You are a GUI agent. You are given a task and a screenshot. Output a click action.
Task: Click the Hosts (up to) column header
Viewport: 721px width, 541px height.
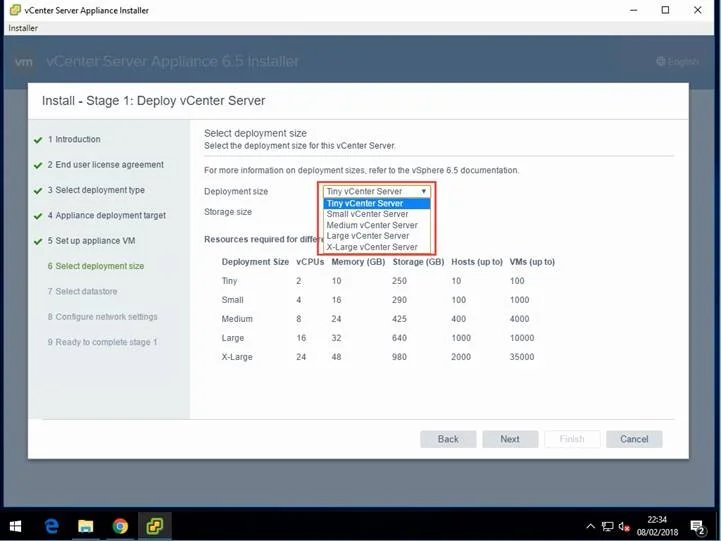477,262
